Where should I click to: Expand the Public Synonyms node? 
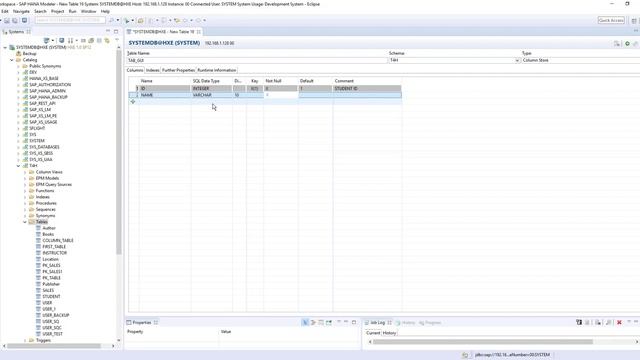[x=18, y=66]
